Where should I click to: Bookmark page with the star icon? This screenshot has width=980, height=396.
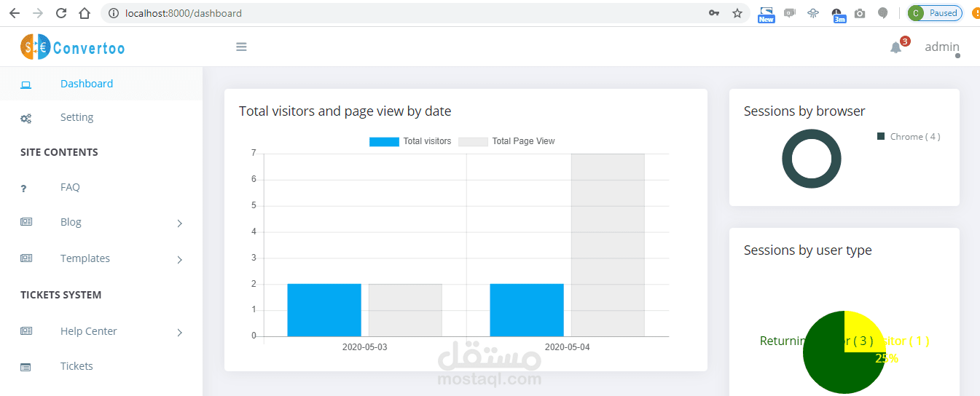point(737,13)
